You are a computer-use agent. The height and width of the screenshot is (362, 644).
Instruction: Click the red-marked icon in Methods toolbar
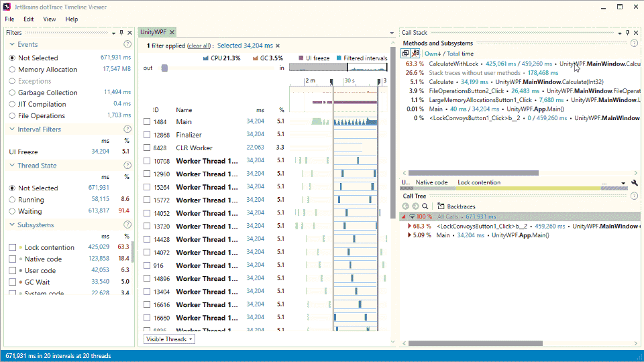415,54
